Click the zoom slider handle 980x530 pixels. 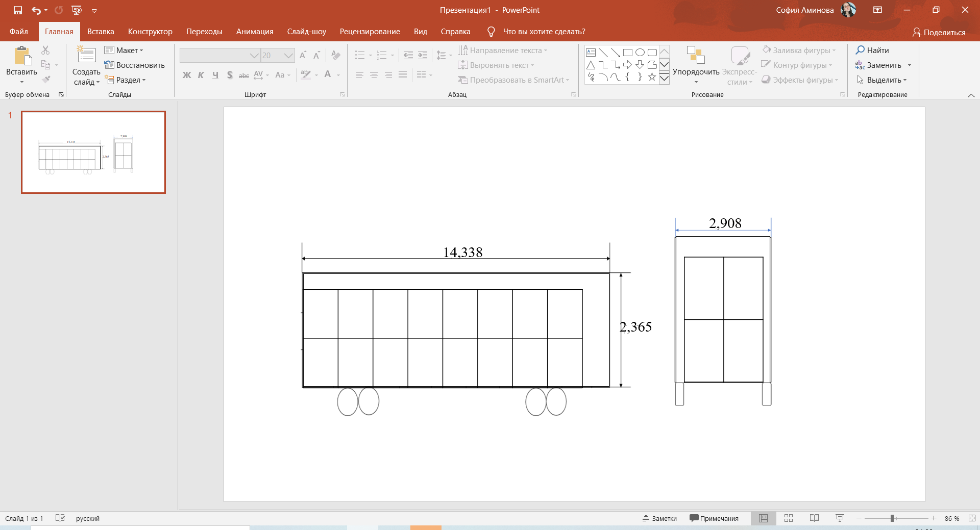point(892,518)
